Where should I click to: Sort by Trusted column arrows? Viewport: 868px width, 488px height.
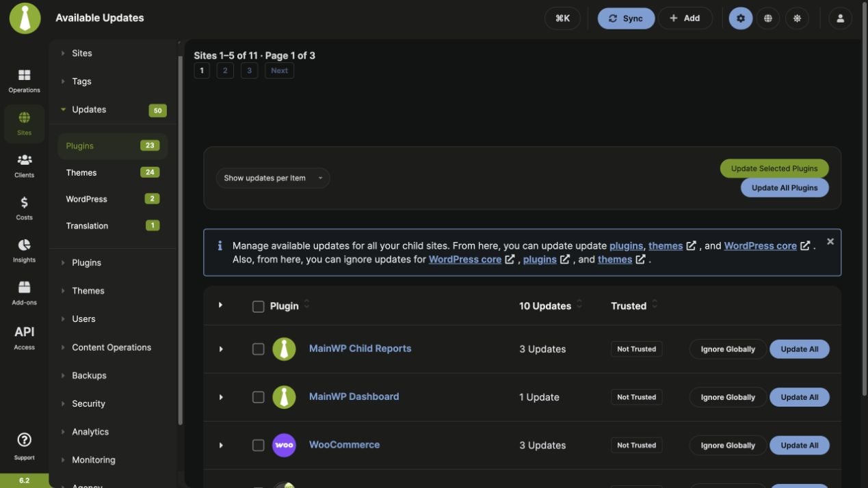(655, 305)
